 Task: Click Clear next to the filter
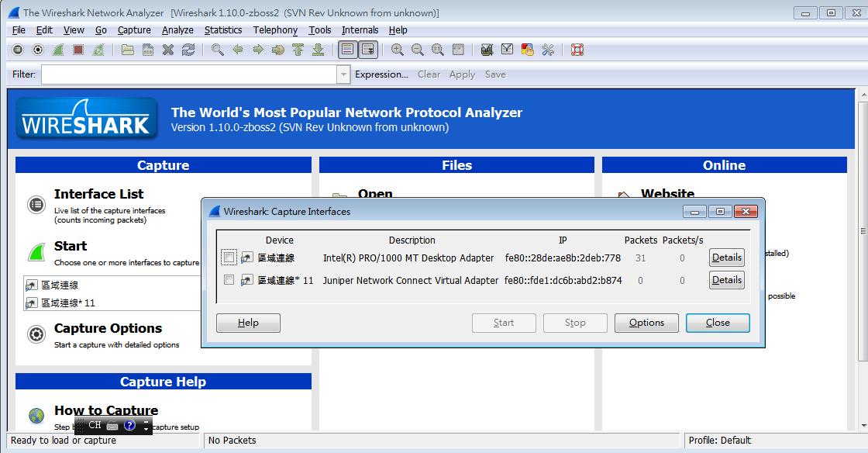429,74
